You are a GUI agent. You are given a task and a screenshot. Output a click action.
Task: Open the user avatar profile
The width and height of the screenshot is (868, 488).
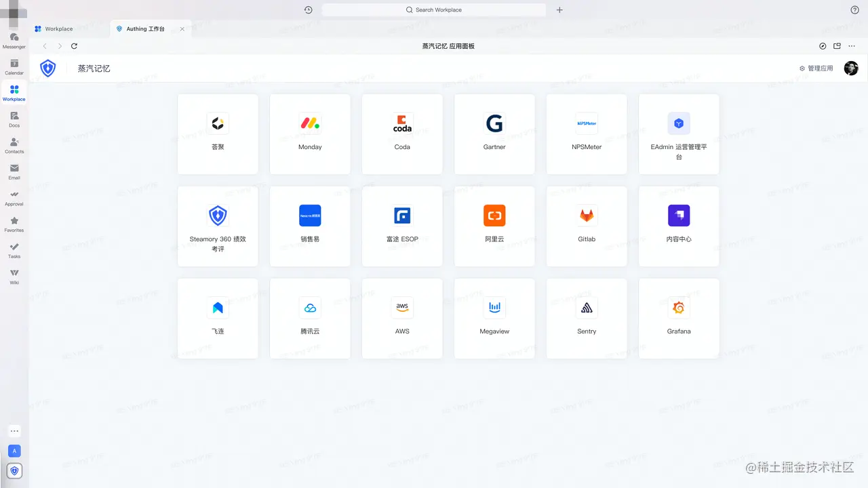851,68
